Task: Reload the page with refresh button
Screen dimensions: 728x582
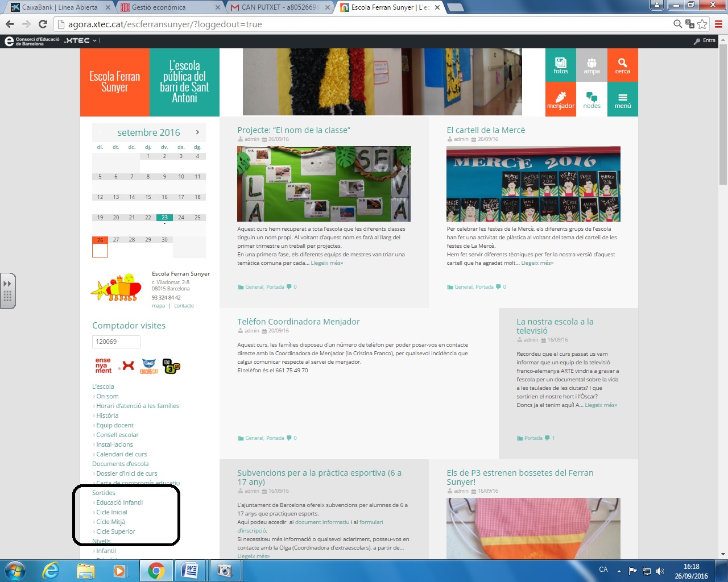Action: tap(43, 24)
